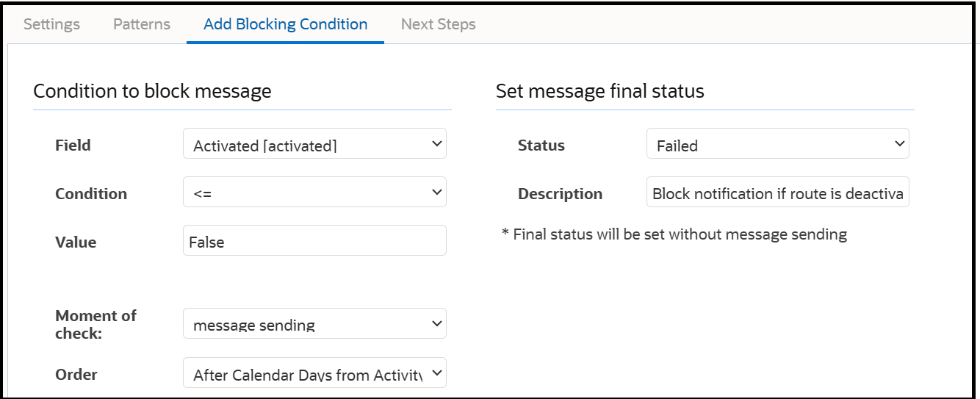Go to the Next Steps tab
980x399 pixels.
click(x=438, y=24)
